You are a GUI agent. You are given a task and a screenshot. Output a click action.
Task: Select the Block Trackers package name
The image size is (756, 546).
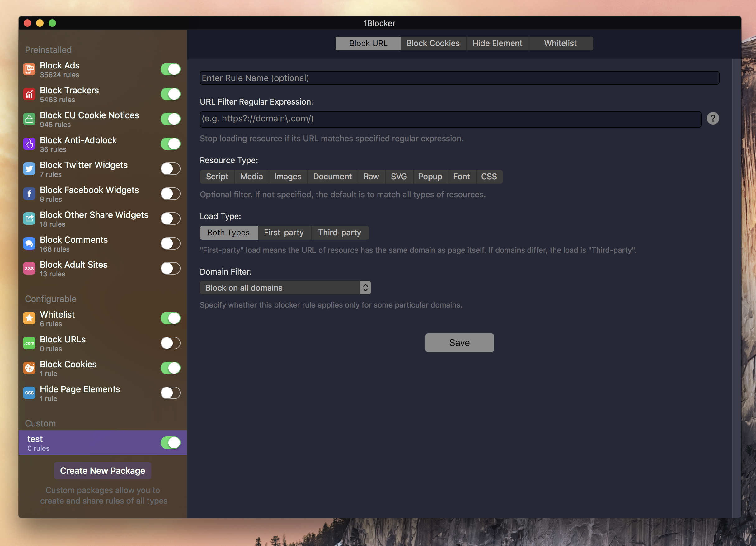point(69,90)
